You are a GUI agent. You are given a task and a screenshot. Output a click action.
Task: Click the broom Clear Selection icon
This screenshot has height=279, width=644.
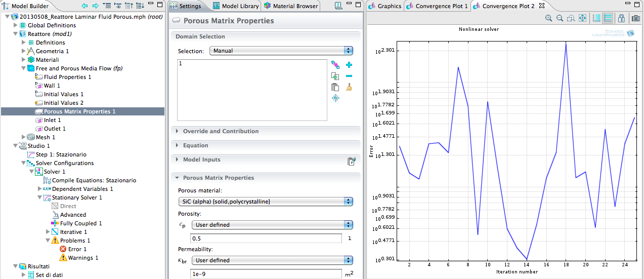tap(349, 87)
